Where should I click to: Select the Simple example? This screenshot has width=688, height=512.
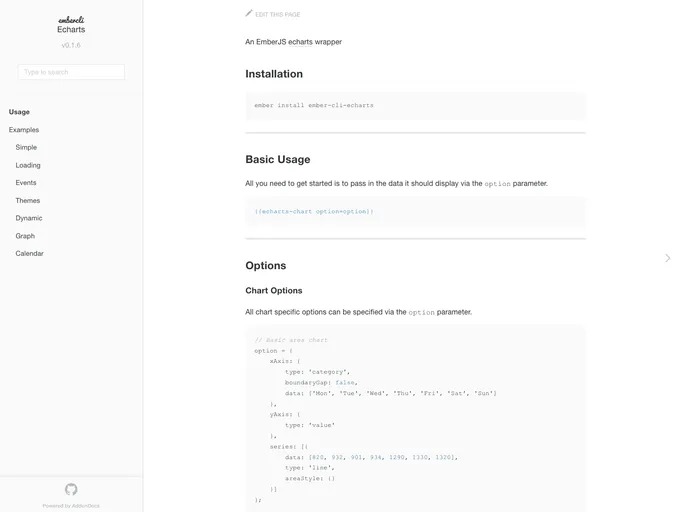[26, 147]
